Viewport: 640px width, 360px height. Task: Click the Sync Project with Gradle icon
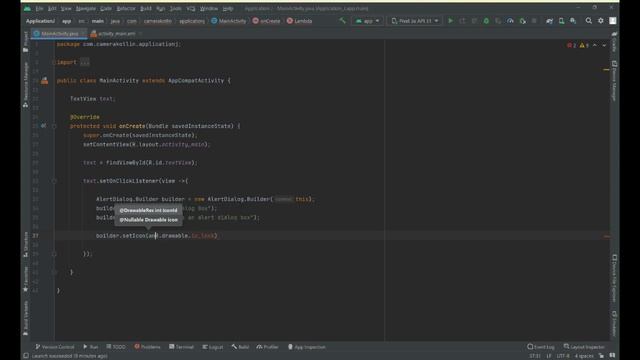pos(549,21)
